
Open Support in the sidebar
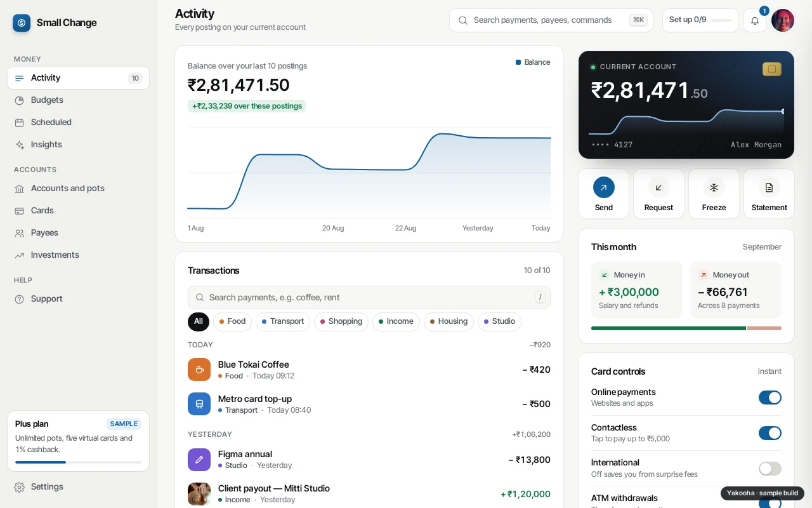click(x=78, y=299)
